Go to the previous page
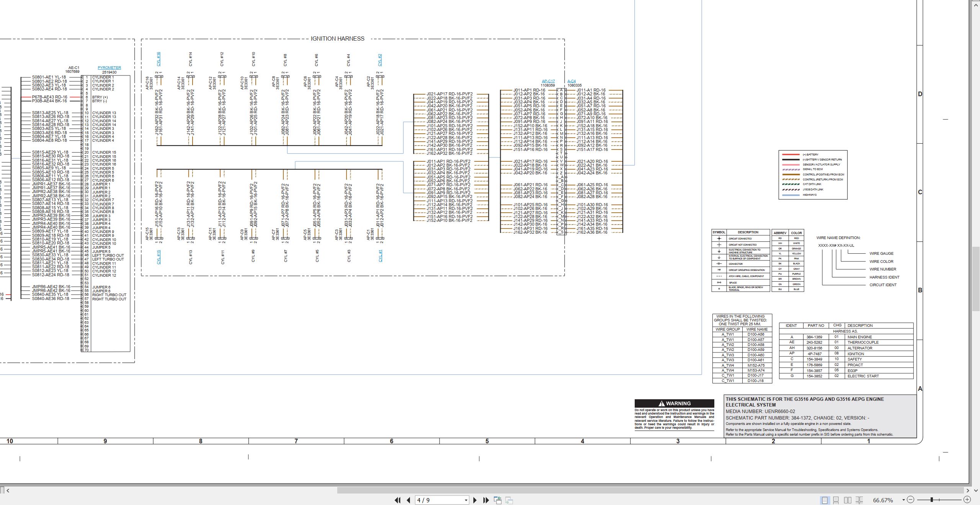This screenshot has width=980, height=505. [x=408, y=500]
